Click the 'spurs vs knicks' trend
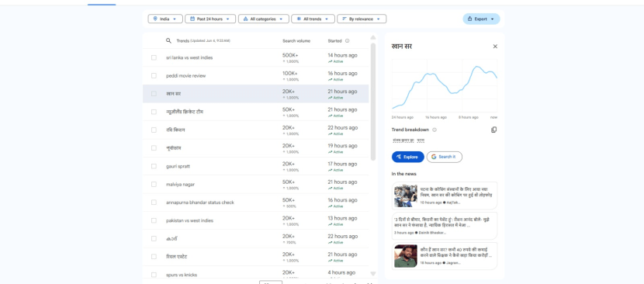The height and width of the screenshot is (284, 644). [181, 275]
